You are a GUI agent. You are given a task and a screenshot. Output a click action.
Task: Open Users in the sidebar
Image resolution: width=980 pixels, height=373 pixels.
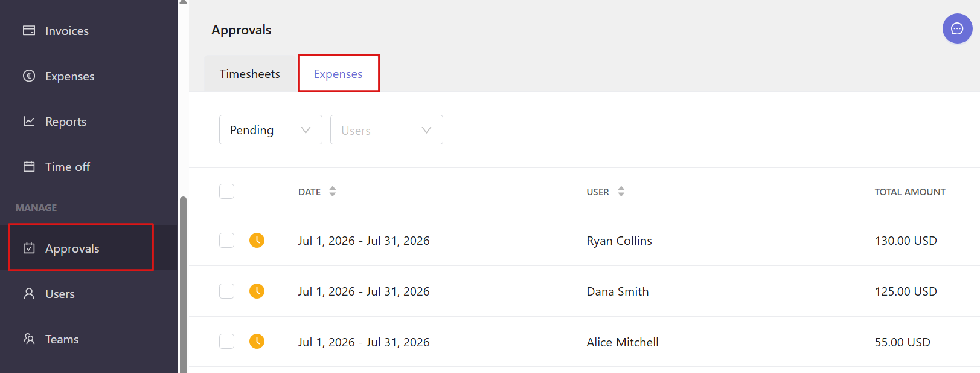pyautogui.click(x=89, y=293)
